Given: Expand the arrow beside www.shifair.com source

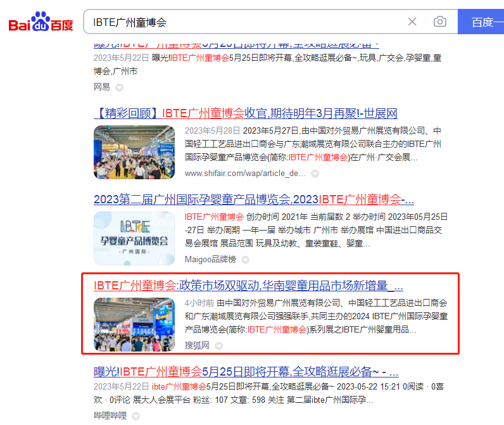Looking at the screenshot, I should [315, 174].
